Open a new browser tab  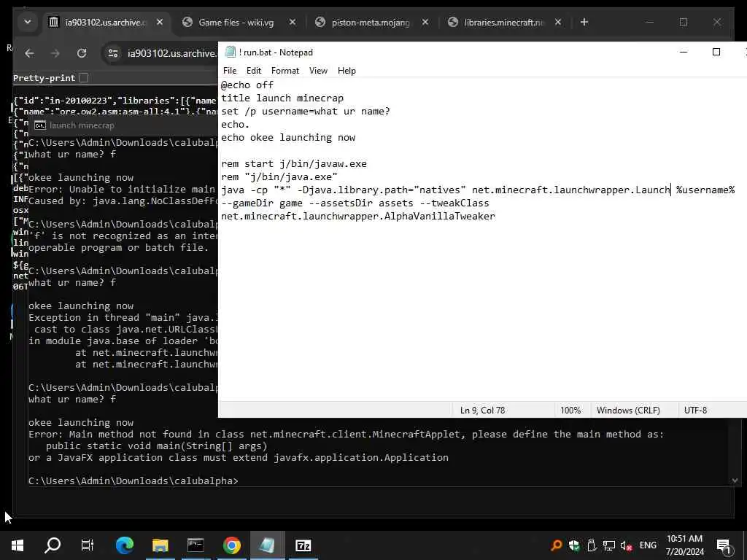(x=584, y=22)
